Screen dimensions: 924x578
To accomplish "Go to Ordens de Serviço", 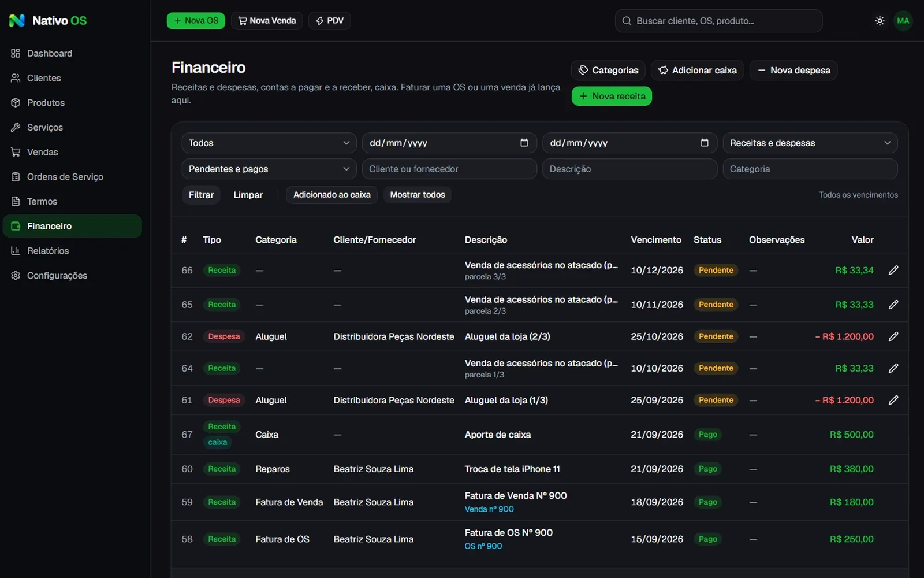I will 72,177.
